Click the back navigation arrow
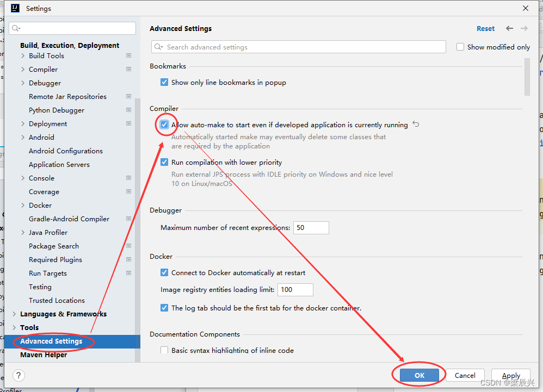This screenshot has width=543, height=392. pos(509,28)
